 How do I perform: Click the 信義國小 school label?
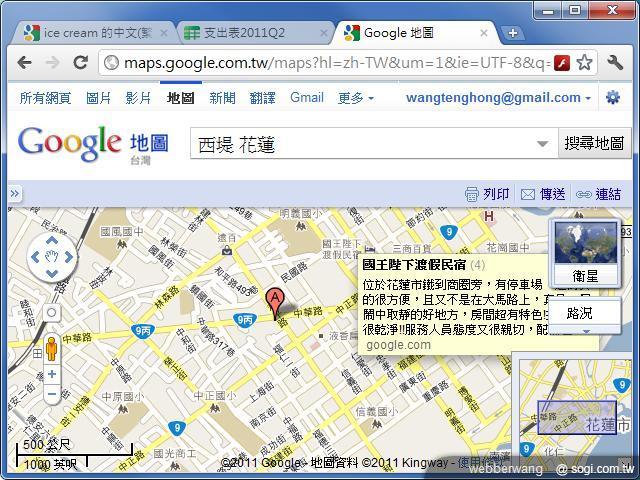[376, 411]
